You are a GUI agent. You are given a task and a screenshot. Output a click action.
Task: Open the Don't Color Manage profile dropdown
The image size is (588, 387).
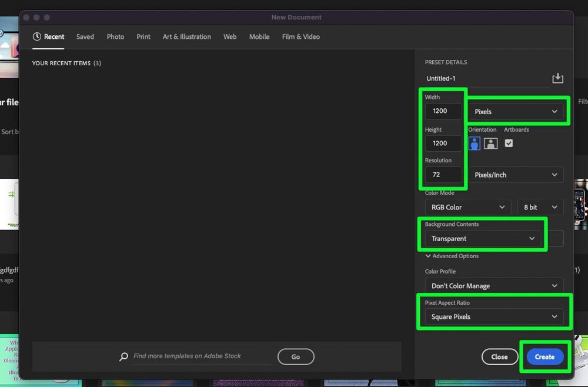coord(493,285)
